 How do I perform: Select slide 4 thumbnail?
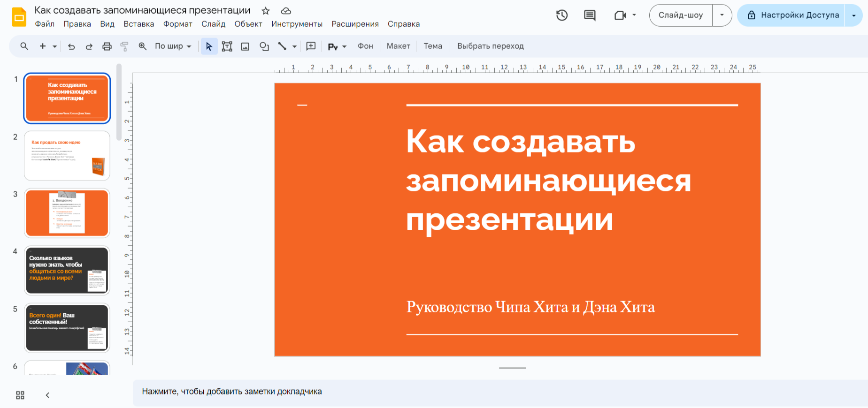[x=67, y=271]
